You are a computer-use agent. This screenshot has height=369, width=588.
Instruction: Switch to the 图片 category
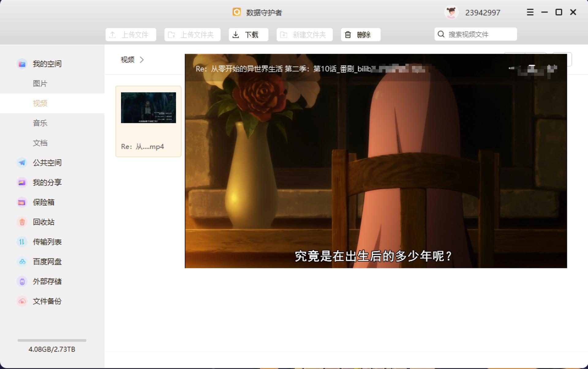point(40,84)
